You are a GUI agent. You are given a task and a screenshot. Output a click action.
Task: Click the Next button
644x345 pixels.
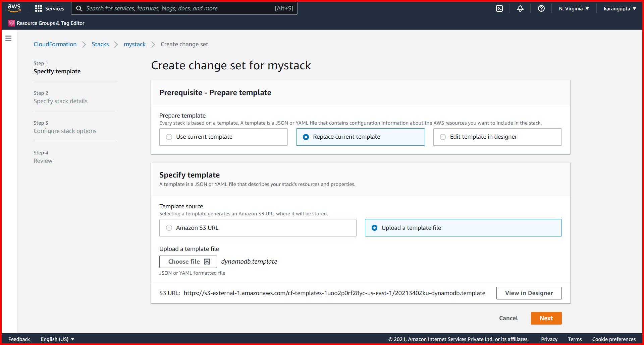point(546,318)
